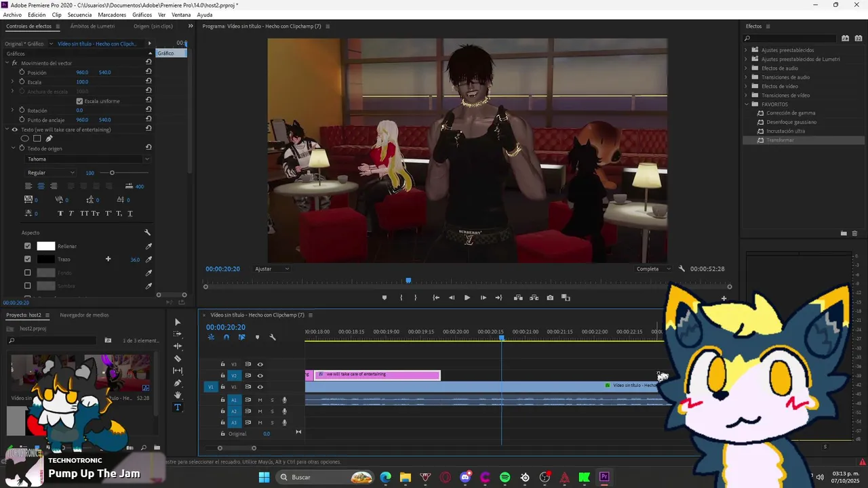Open the Completa playback resolution dropdown

point(654,269)
